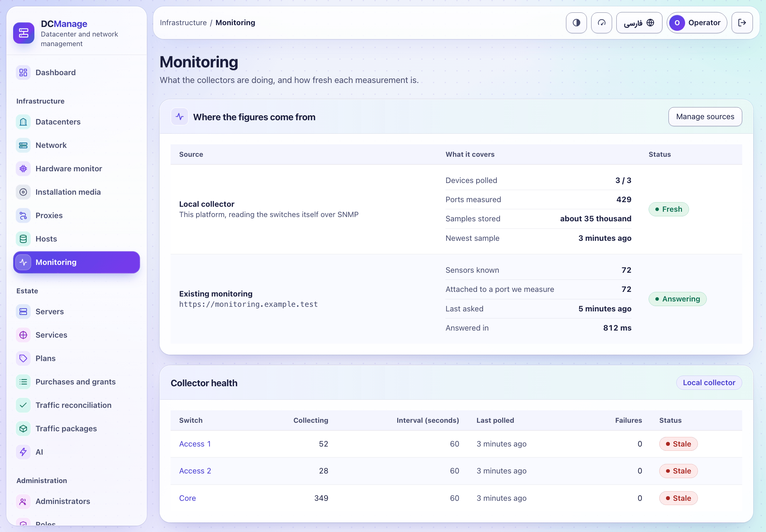Image resolution: width=766 pixels, height=532 pixels.
Task: Toggle the dark/light theme button
Action: (576, 23)
